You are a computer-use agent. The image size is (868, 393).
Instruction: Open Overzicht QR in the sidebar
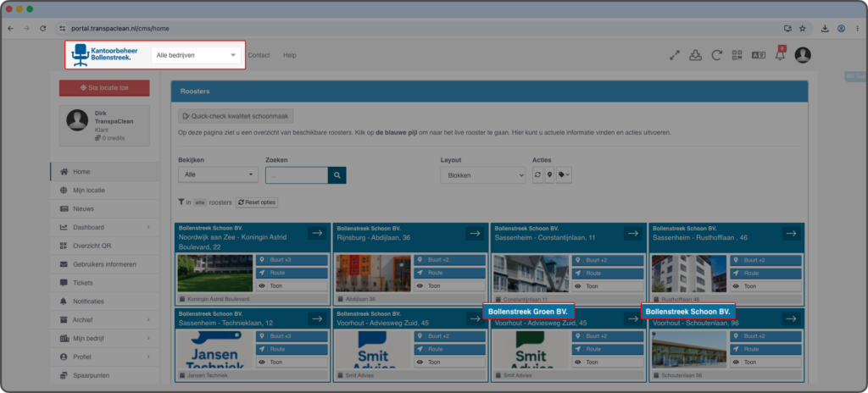[x=104, y=246]
